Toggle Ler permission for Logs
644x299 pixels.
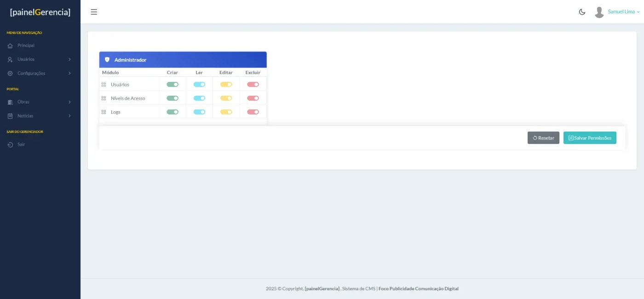[199, 112]
